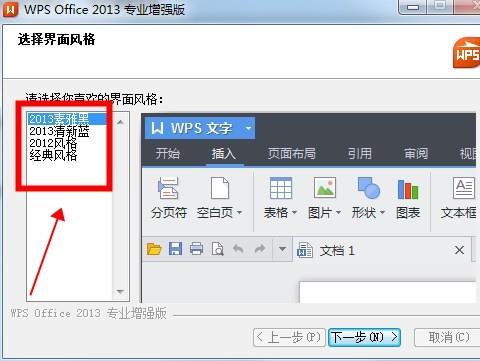Expand the quick access toolbar dropdown arrow

pyautogui.click(x=282, y=249)
